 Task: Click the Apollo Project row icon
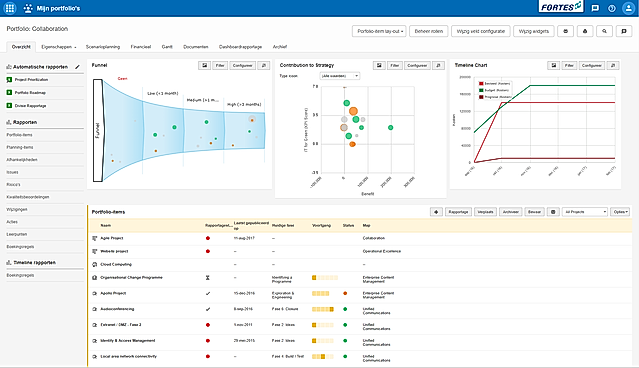95,293
